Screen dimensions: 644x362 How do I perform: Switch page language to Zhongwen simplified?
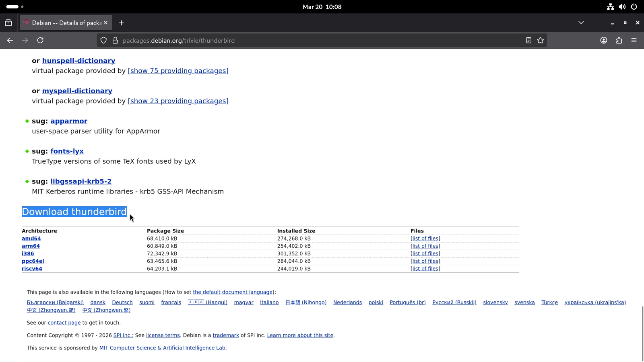coord(51,310)
